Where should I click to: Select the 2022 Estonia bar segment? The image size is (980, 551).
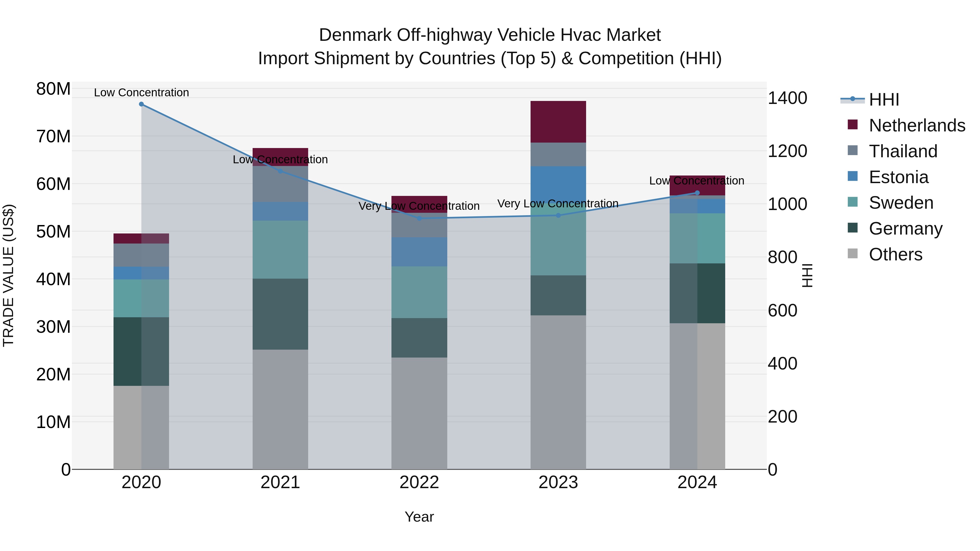coord(419,252)
